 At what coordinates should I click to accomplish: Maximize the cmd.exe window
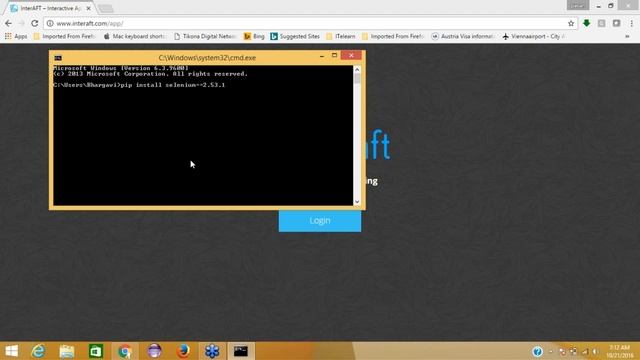point(334,56)
